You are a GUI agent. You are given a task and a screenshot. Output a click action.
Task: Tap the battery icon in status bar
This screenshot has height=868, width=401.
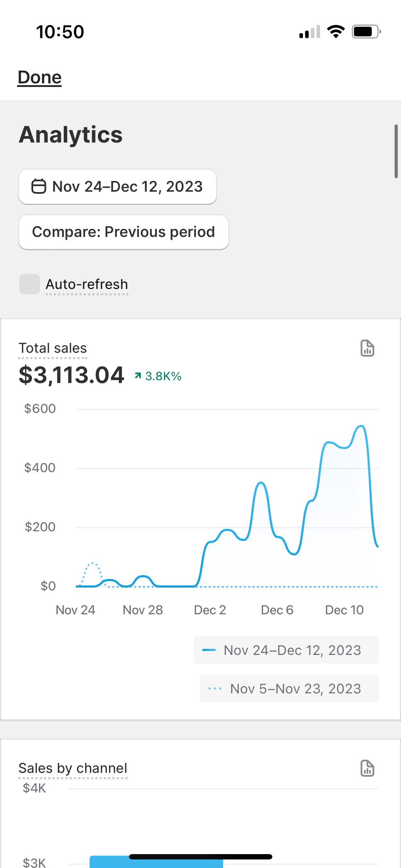(366, 32)
